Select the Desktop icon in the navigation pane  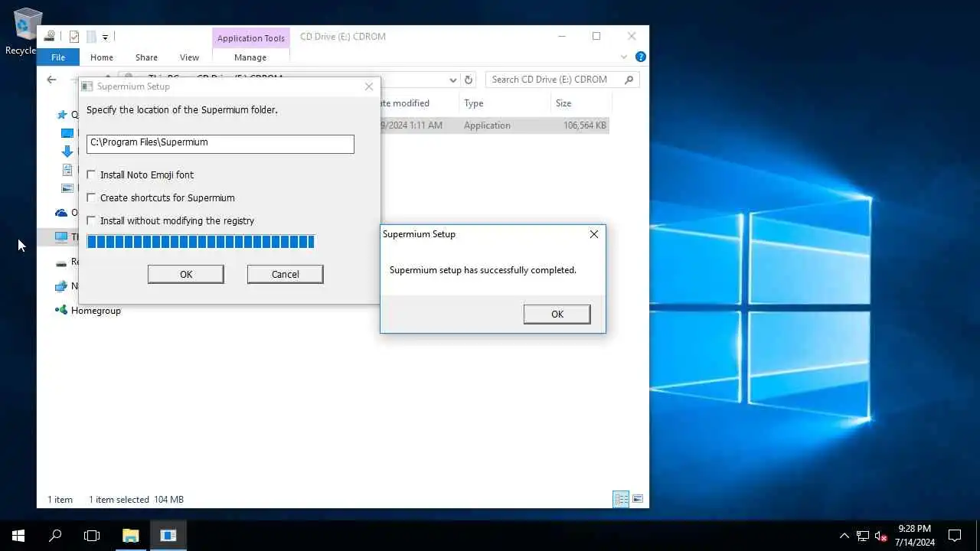(67, 133)
